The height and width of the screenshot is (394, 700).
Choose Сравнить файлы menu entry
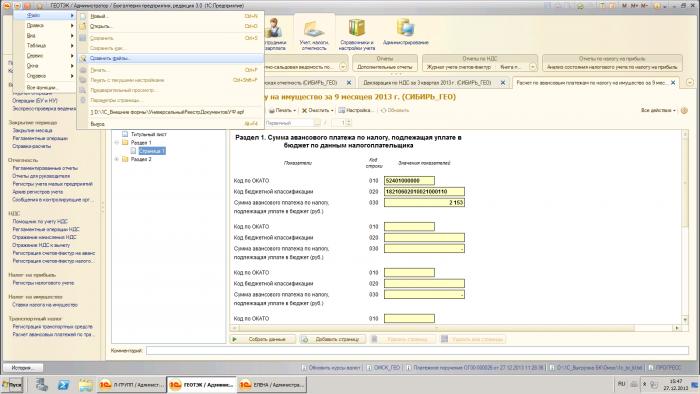[x=170, y=58]
